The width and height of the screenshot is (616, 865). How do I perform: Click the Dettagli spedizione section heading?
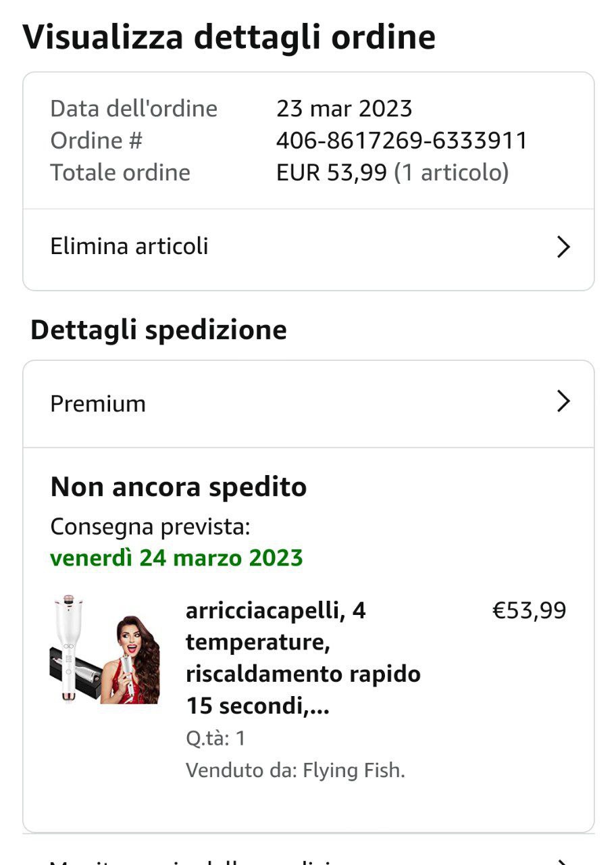(x=159, y=330)
